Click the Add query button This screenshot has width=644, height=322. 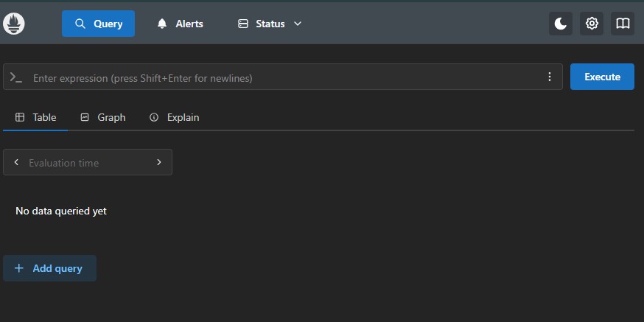(x=49, y=268)
